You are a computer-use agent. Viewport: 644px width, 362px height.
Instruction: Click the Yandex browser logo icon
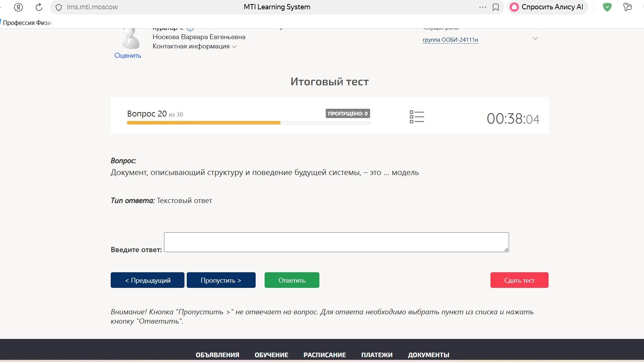point(18,7)
